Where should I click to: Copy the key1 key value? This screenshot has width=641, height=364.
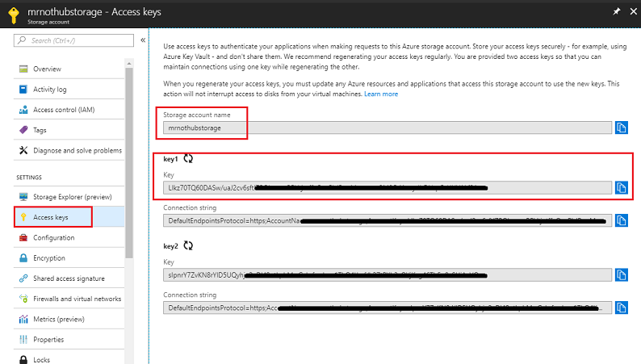tap(621, 188)
